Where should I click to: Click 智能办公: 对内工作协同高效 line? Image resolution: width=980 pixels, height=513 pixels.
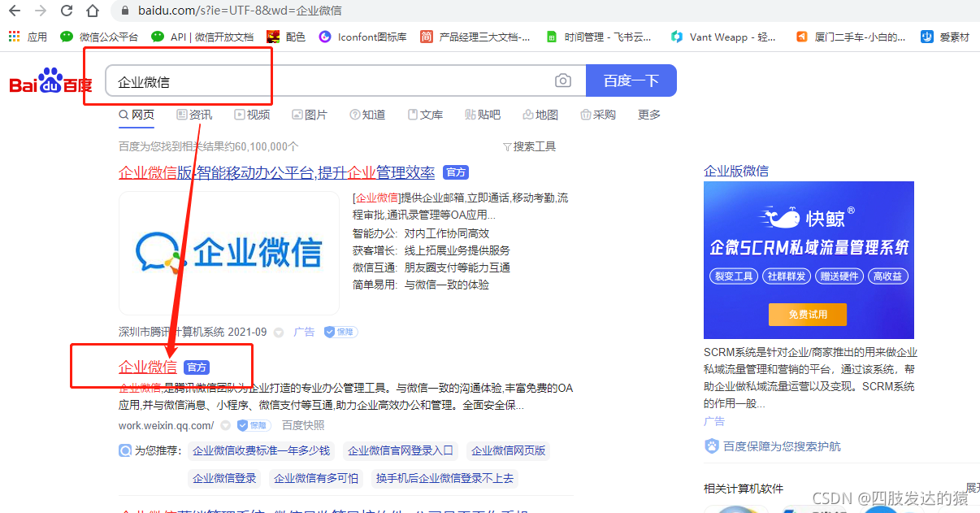click(420, 233)
